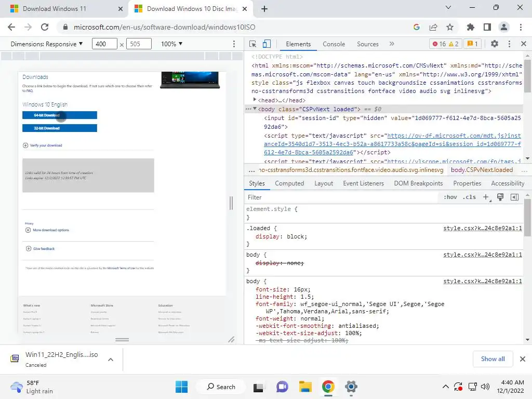Image resolution: width=532 pixels, height=399 pixels.
Task: Open Win11 iso download options chevron
Action: point(111,360)
